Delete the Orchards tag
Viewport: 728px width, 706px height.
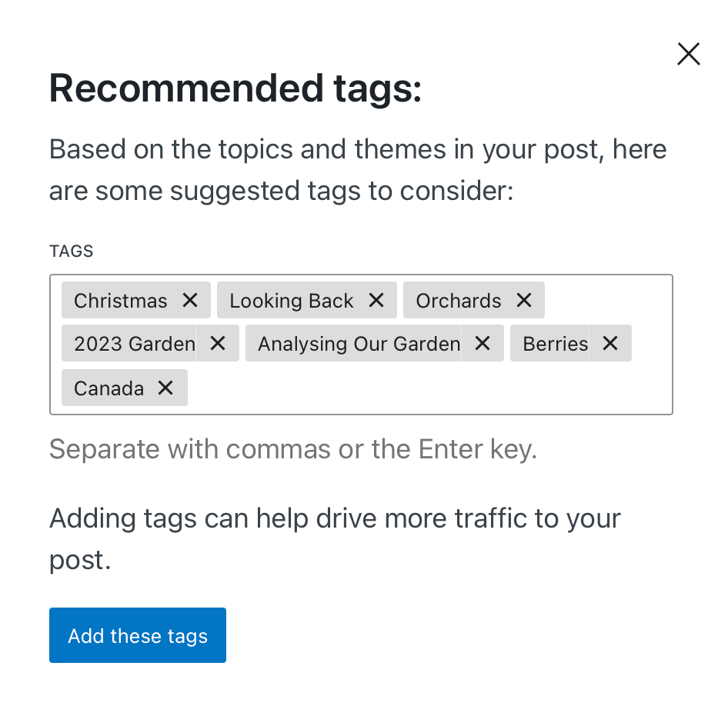click(524, 300)
